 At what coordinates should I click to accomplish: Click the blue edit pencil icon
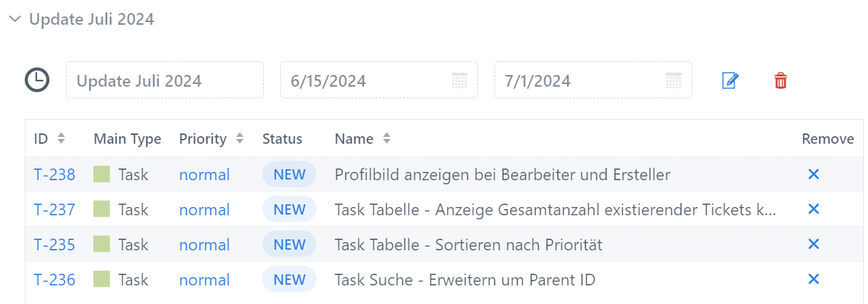coord(730,80)
